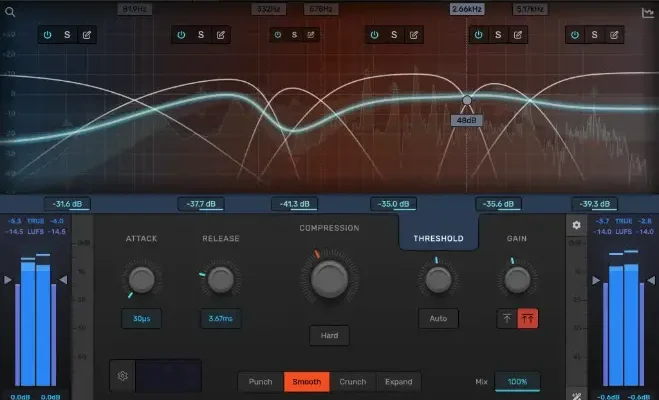Image resolution: width=659 pixels, height=400 pixels.
Task: Open the Auto threshold mode selector
Action: click(437, 319)
